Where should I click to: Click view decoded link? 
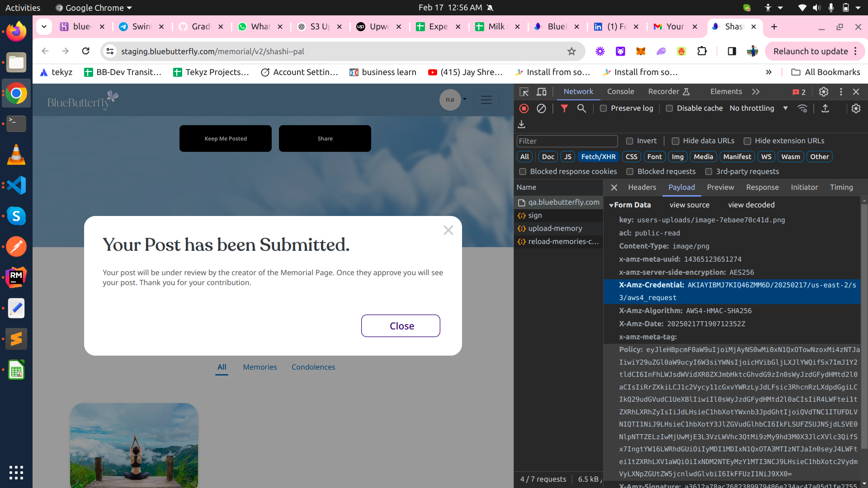pyautogui.click(x=751, y=205)
